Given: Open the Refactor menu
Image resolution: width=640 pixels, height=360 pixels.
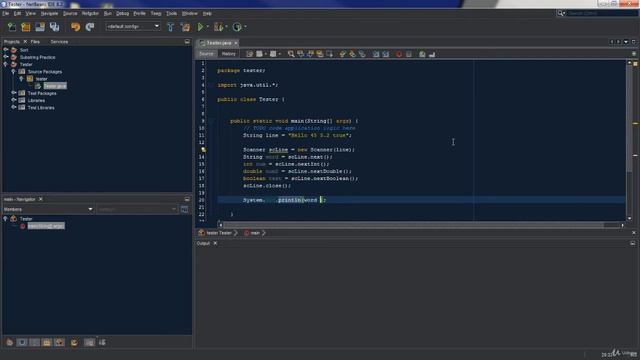Looking at the screenshot, I should (x=90, y=13).
